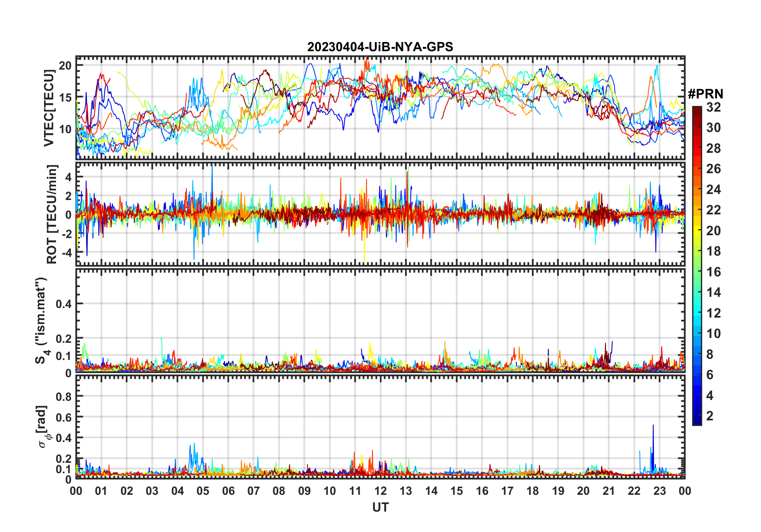Click inside the S4 scintillation plot panel
761x532 pixels.
click(380, 320)
